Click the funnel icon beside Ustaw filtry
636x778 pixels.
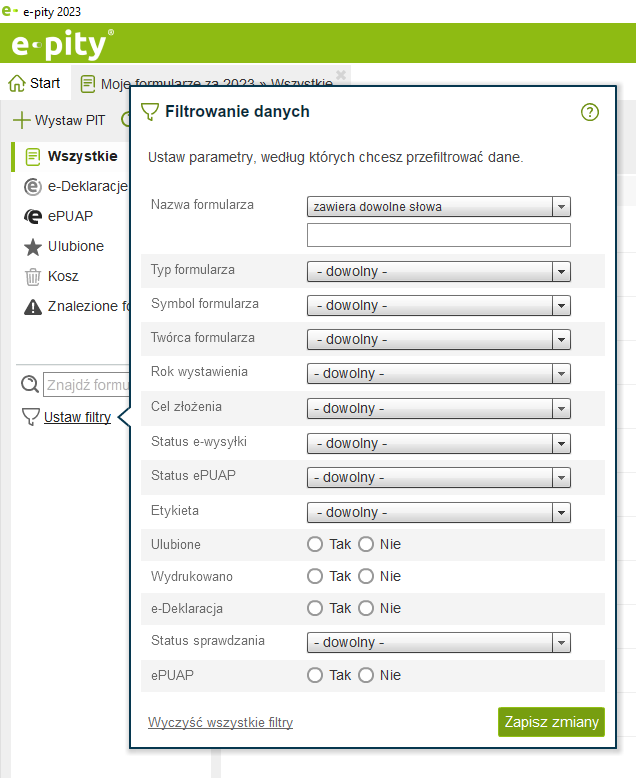click(31, 417)
